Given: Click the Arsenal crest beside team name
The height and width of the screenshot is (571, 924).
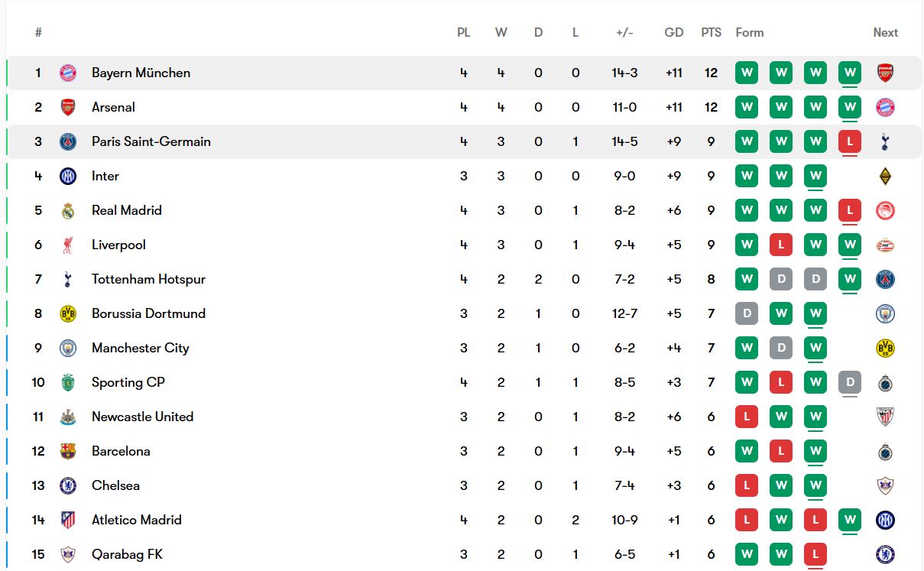Looking at the screenshot, I should point(68,108).
